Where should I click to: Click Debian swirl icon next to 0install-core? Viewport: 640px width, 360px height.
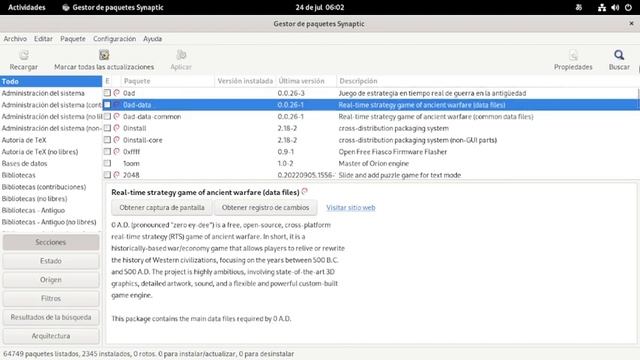tap(116, 140)
